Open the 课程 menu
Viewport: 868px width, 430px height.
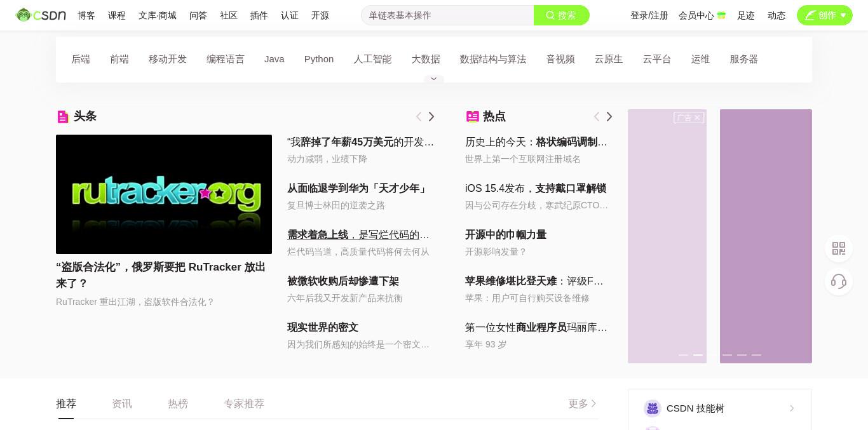point(117,15)
